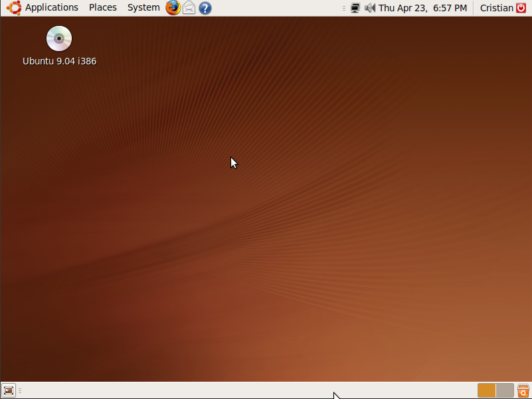Open the volume control speaker icon
532x399 pixels.
(370, 8)
